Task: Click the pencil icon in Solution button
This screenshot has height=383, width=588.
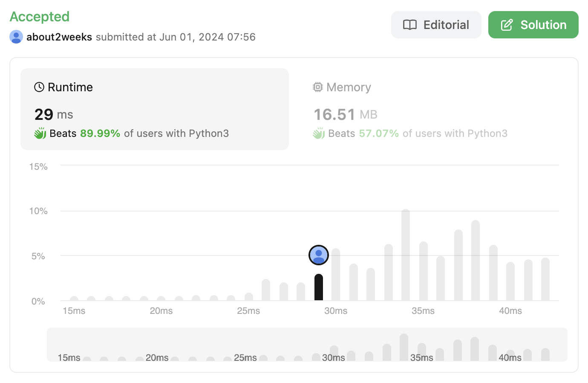Action: [507, 25]
